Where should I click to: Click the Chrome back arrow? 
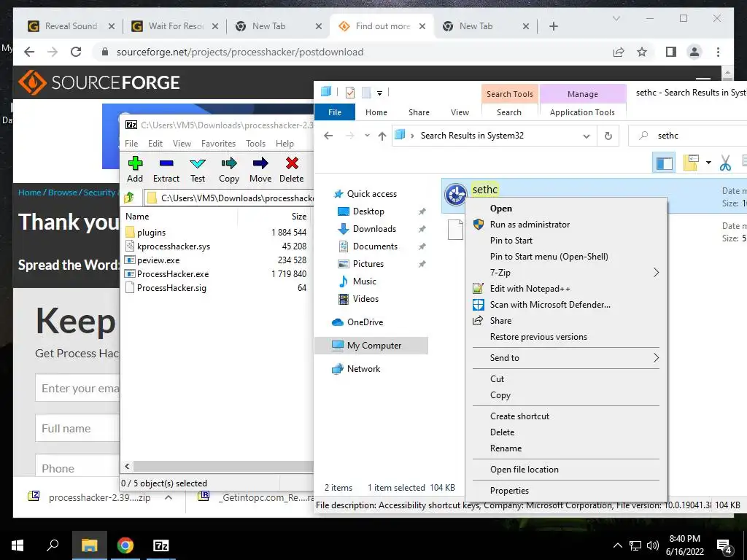[29, 52]
